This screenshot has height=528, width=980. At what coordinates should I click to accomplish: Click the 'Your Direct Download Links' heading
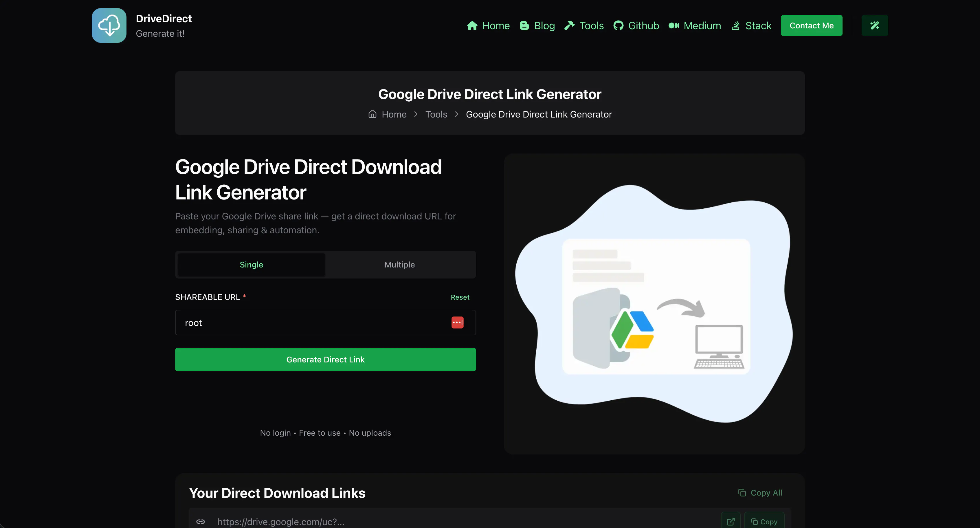(277, 493)
